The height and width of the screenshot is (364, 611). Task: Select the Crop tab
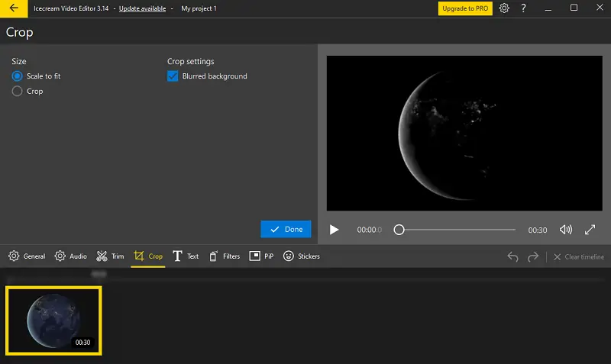pos(148,256)
